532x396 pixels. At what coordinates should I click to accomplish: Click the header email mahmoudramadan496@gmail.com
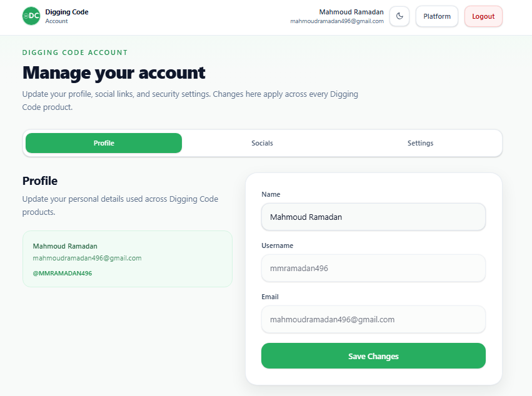coord(337,21)
